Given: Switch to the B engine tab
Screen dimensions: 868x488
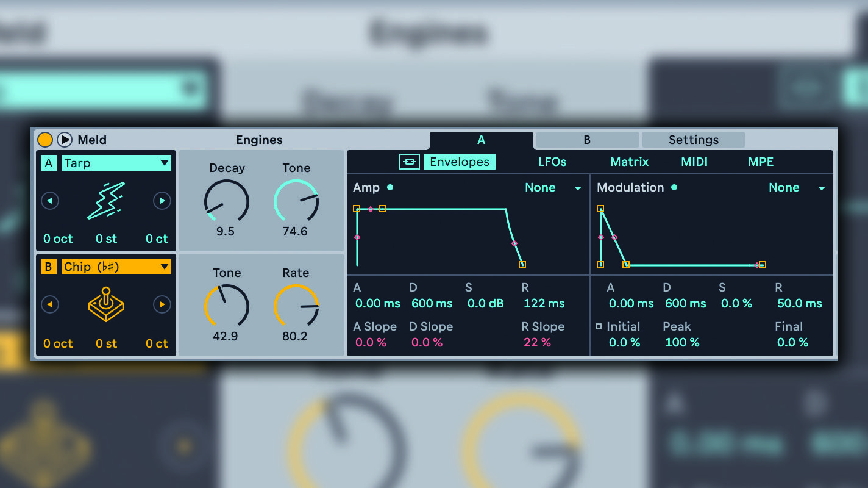Looking at the screenshot, I should click(586, 140).
